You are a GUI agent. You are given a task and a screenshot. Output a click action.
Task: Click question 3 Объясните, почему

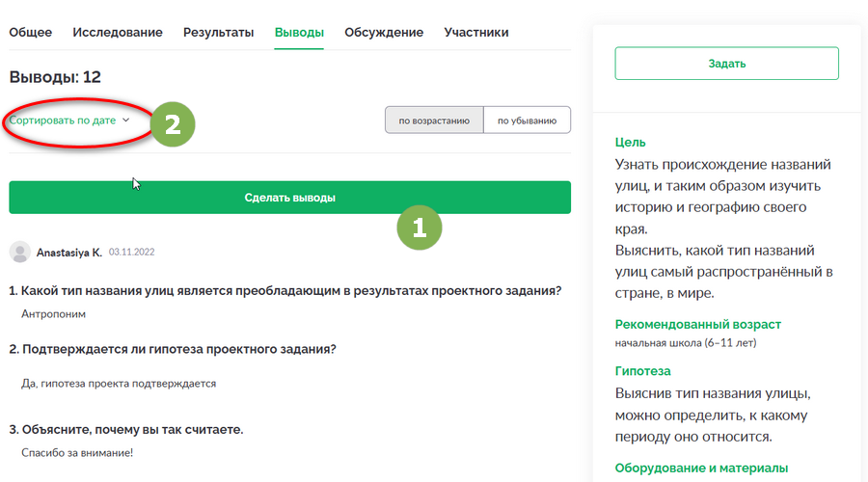(126, 429)
